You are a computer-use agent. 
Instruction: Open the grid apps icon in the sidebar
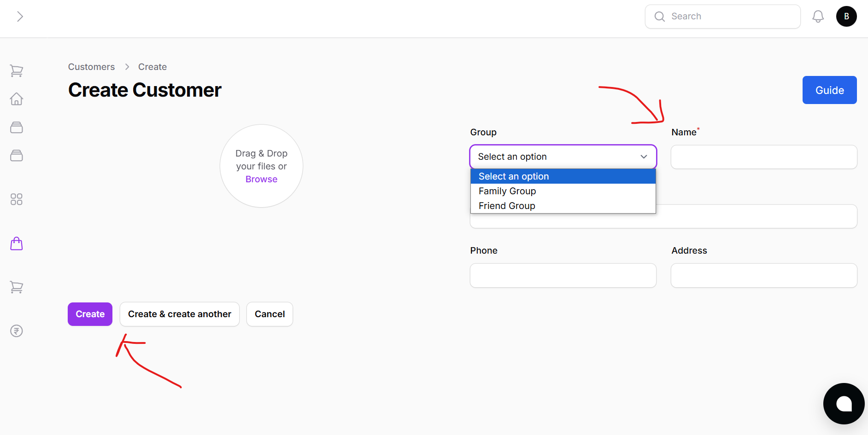(17, 199)
